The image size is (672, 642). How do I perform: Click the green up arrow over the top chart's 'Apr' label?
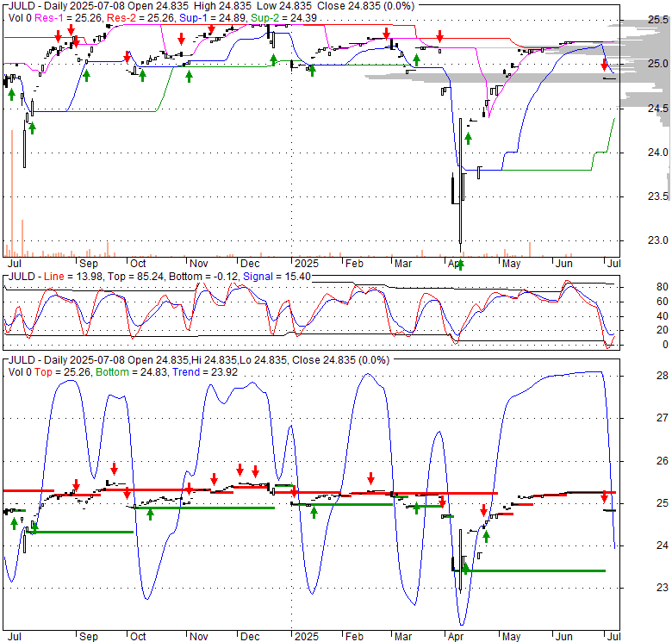[x=461, y=265]
